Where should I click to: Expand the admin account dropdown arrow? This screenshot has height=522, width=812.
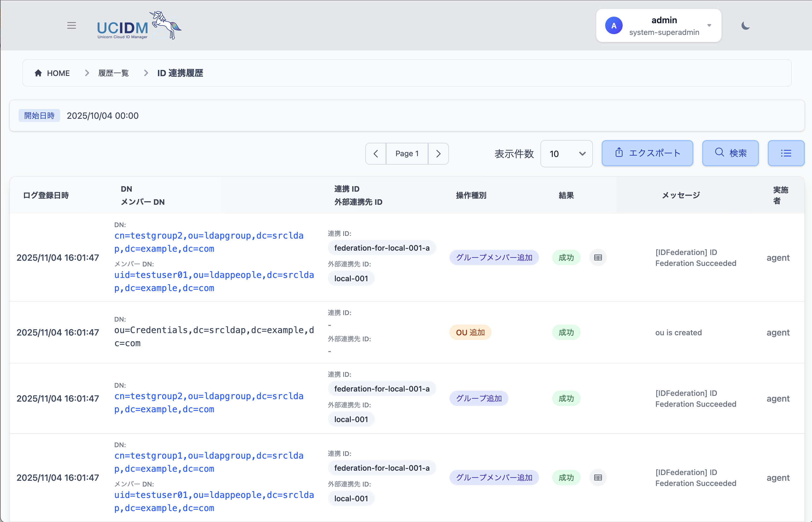[709, 26]
